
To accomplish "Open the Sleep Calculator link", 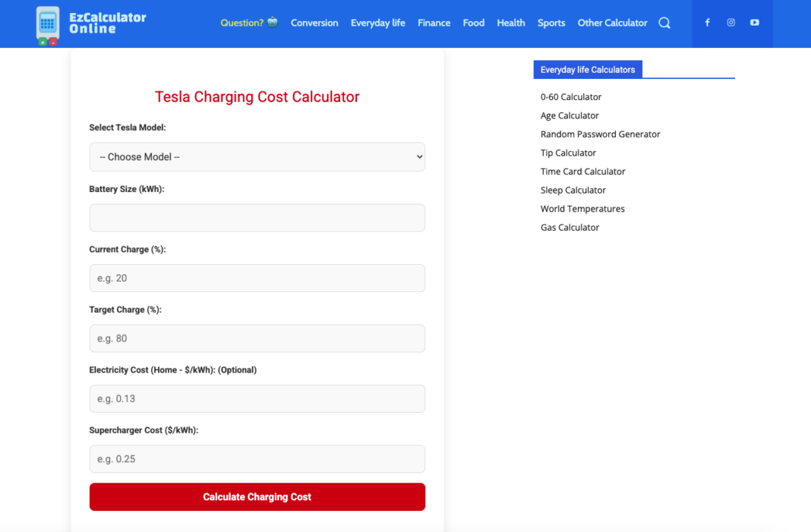I will (573, 190).
